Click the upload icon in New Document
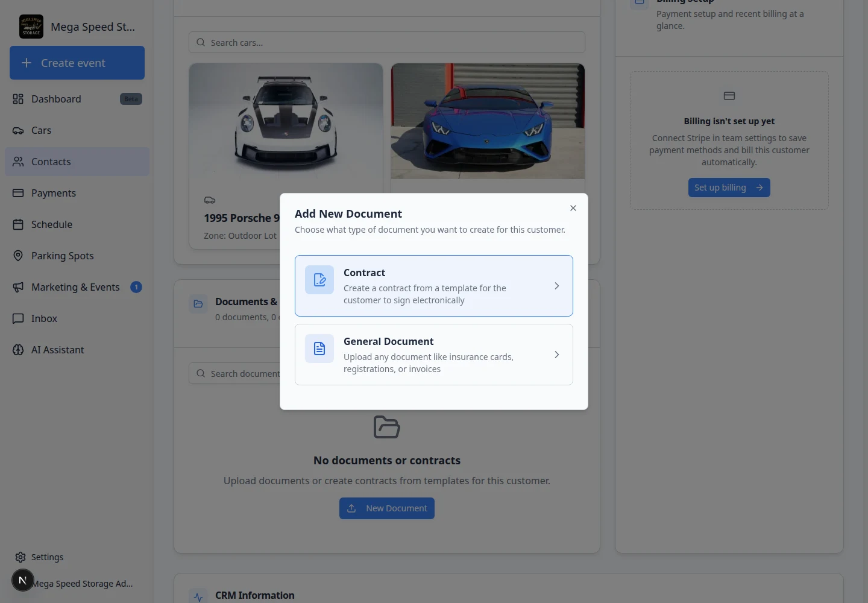Viewport: 868px width, 603px height. 351,508
